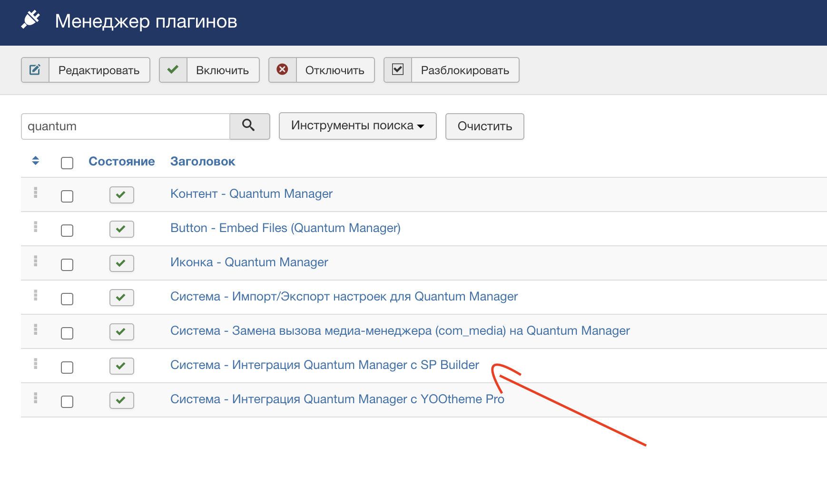The width and height of the screenshot is (827, 504).
Task: Expand Инструменты поиска dropdown
Action: click(x=357, y=126)
